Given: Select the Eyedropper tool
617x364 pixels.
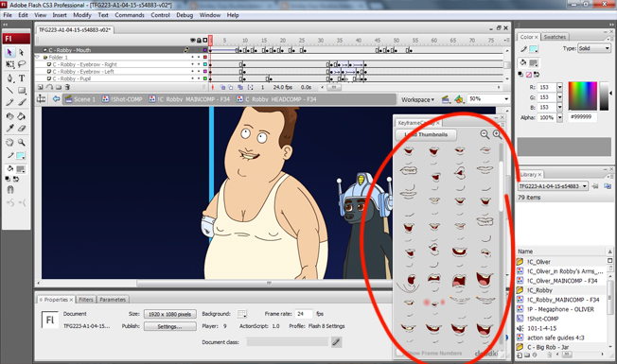Looking at the screenshot, I should 9,129.
